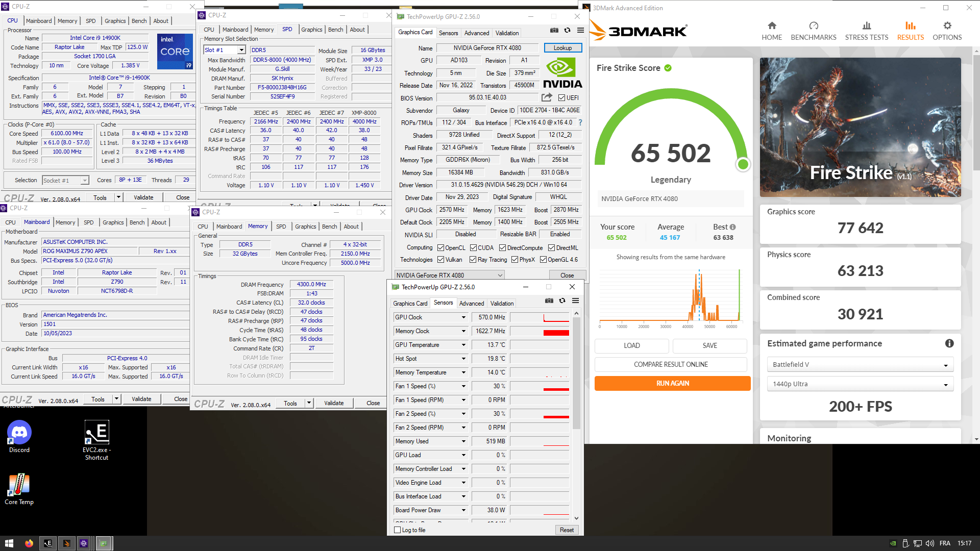Toggle OpenCL checkbox in GPU-Z
The image size is (980, 551).
(440, 248)
